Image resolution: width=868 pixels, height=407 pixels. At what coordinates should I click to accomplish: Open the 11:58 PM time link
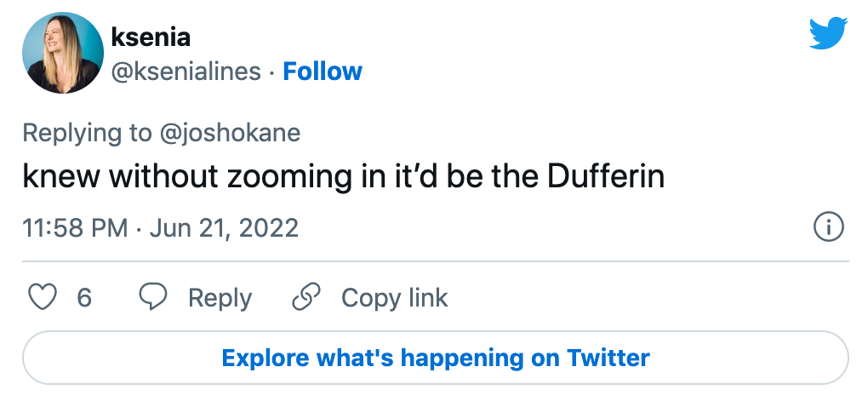(x=75, y=228)
